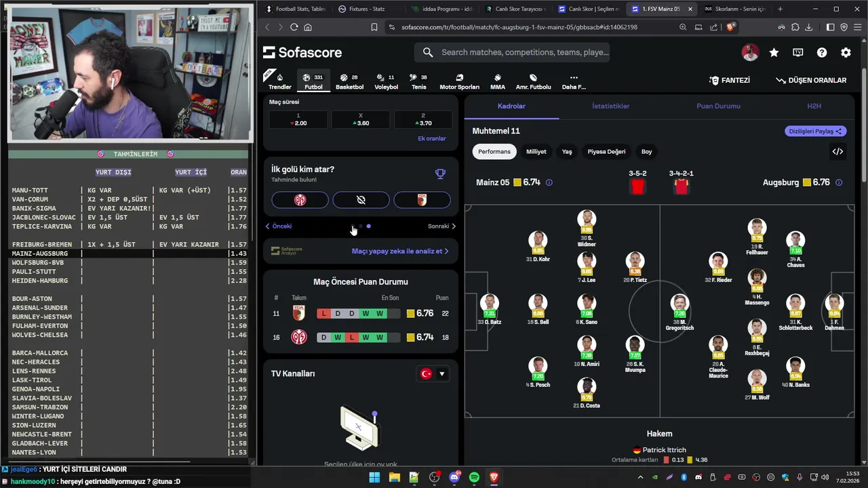868x488 pixels.
Task: Click the browser home button
Action: tap(308, 27)
